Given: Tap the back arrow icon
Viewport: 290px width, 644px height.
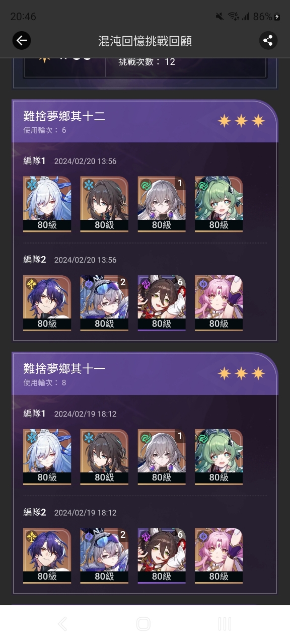Looking at the screenshot, I should 21,41.
